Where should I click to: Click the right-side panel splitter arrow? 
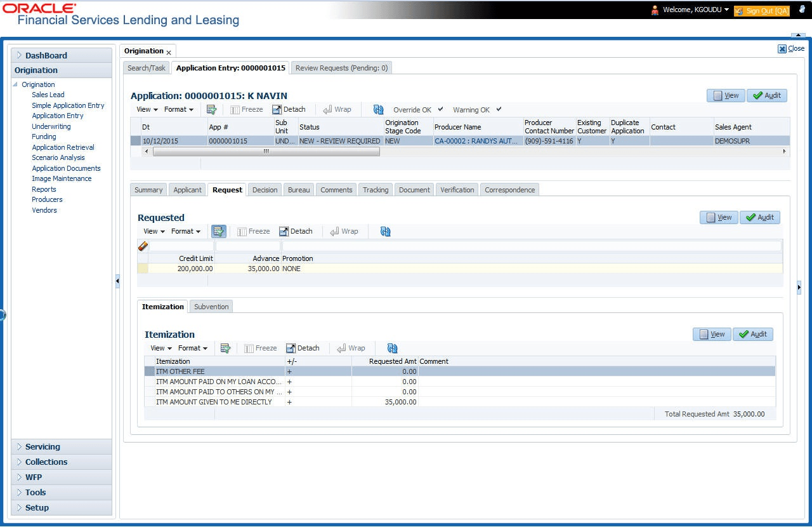(x=799, y=288)
